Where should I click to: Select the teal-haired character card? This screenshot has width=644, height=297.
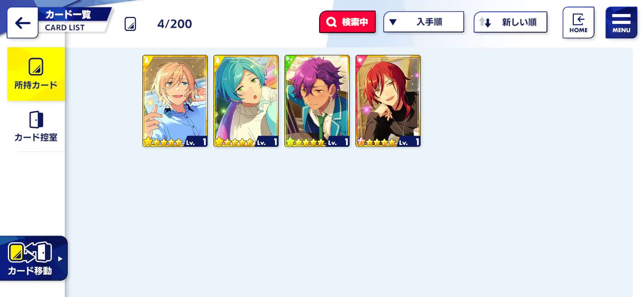click(246, 101)
